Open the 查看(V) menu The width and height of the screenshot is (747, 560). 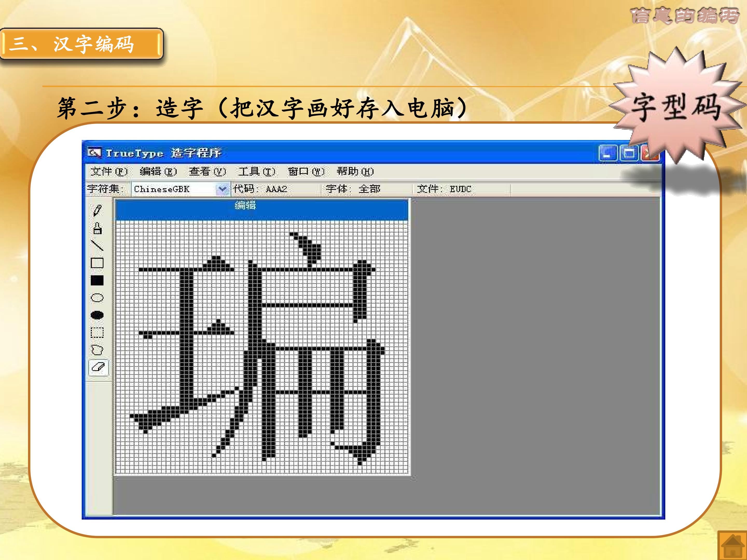coord(207,171)
